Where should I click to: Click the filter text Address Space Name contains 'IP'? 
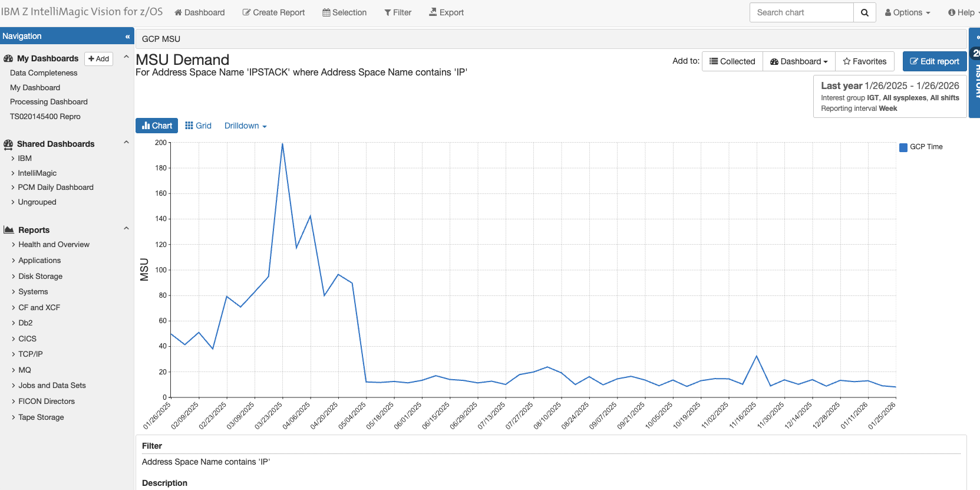point(206,462)
